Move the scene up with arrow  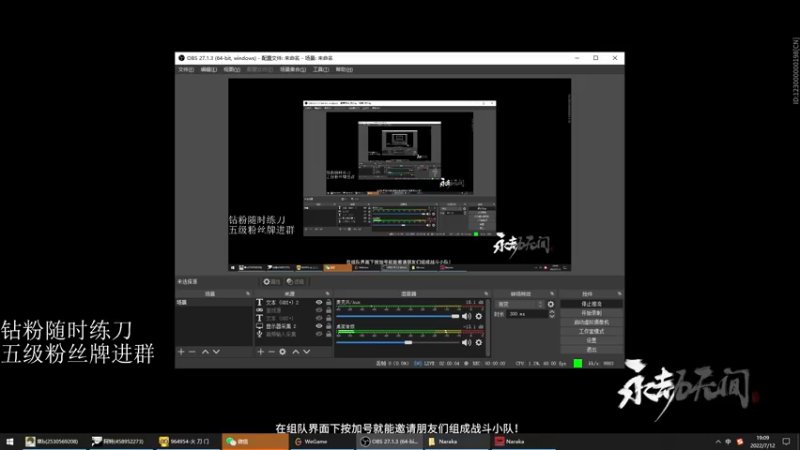point(205,352)
